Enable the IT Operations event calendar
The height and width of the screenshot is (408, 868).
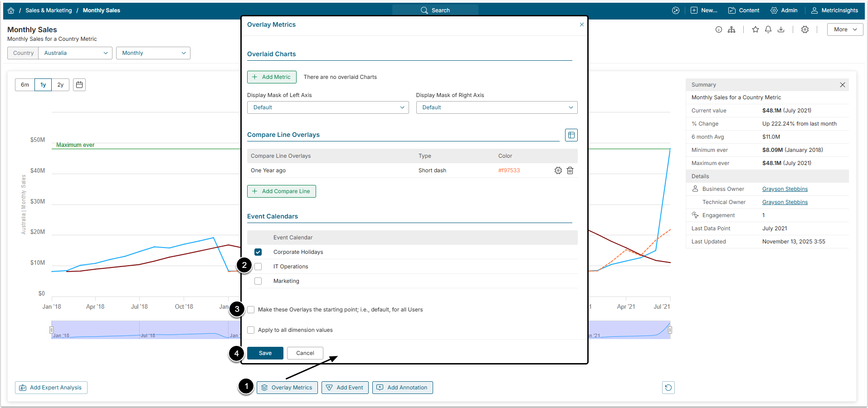258,267
